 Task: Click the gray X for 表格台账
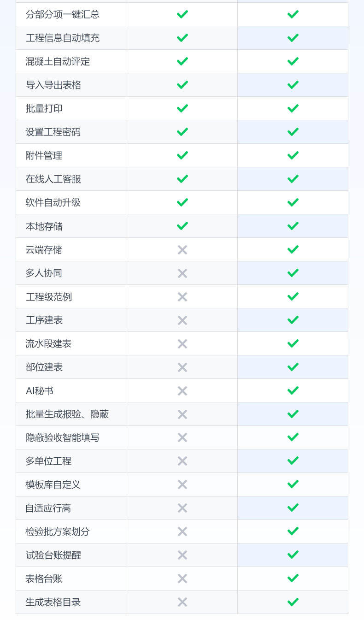click(182, 579)
